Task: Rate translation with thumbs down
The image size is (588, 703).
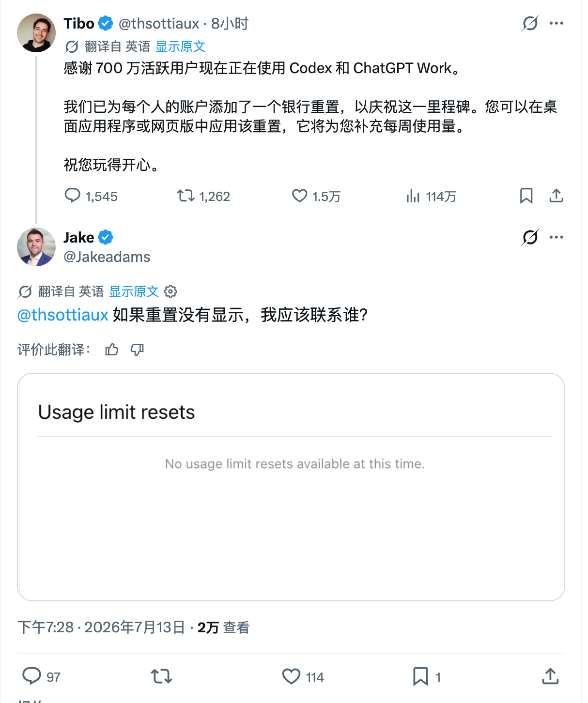Action: click(x=138, y=349)
